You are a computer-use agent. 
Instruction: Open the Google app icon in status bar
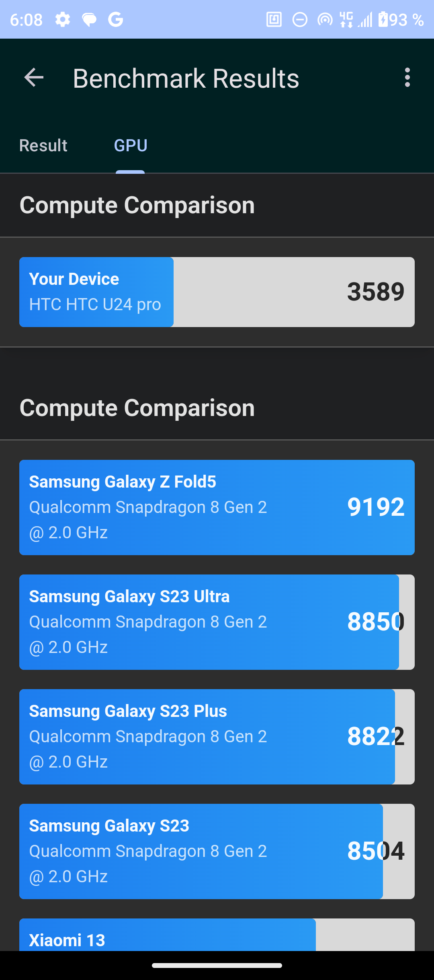point(116,19)
